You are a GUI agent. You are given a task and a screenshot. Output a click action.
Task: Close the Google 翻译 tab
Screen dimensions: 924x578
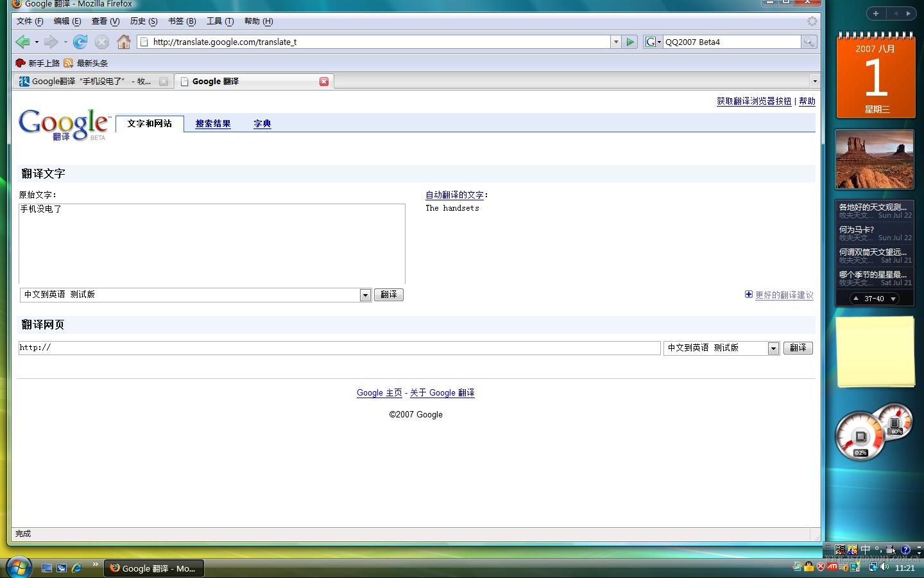point(324,82)
